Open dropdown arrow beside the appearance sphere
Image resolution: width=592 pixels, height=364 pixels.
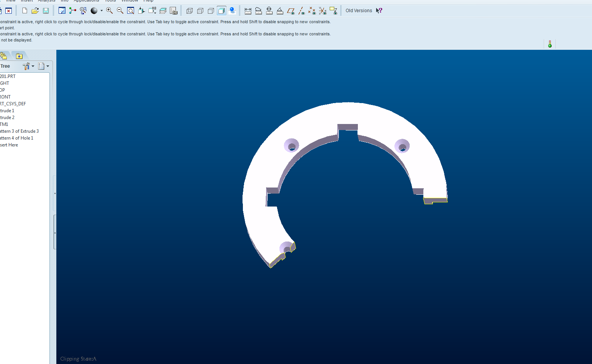click(101, 11)
